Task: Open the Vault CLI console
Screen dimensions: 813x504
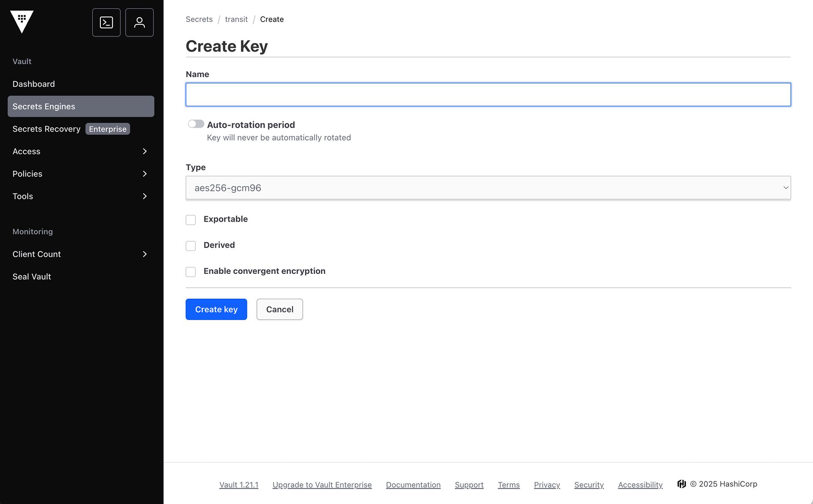Action: [106, 22]
